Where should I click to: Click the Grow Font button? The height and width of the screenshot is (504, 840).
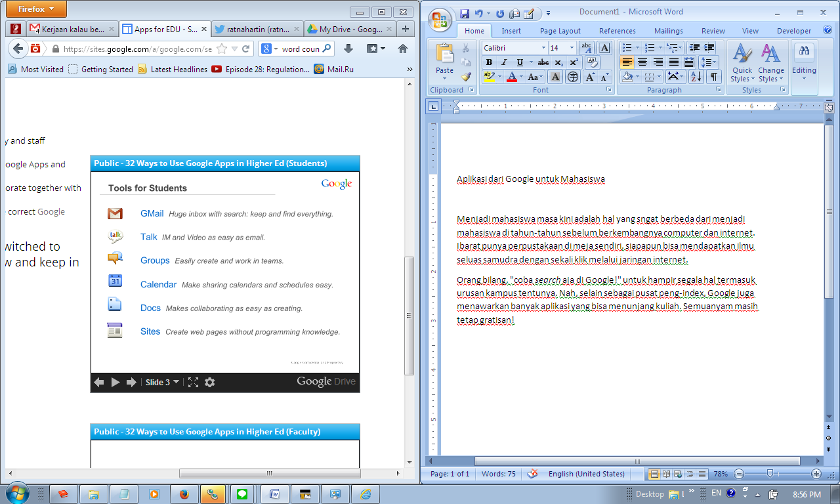(x=590, y=77)
